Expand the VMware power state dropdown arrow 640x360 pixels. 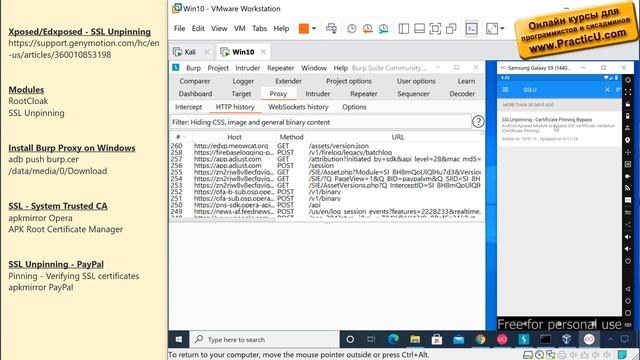tap(314, 29)
